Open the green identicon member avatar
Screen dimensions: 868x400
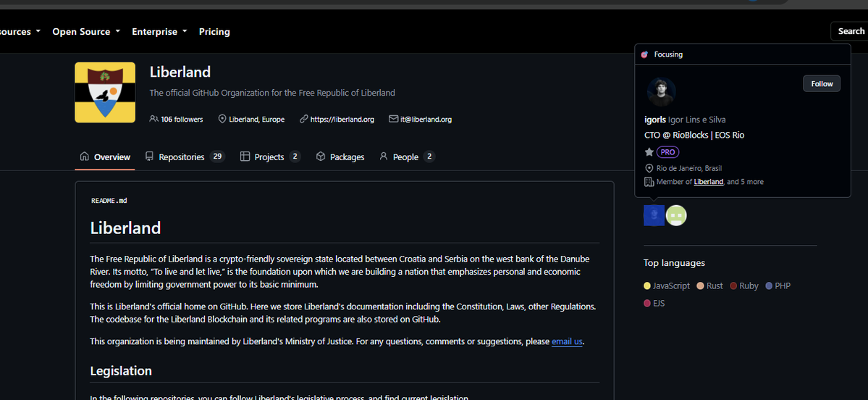pyautogui.click(x=676, y=215)
